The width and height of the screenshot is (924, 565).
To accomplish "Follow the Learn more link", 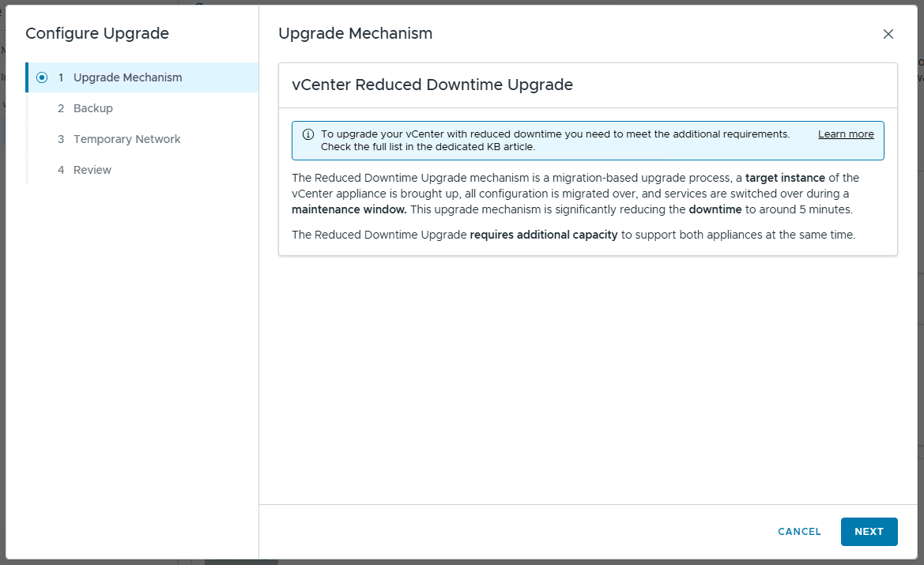I will (x=846, y=134).
